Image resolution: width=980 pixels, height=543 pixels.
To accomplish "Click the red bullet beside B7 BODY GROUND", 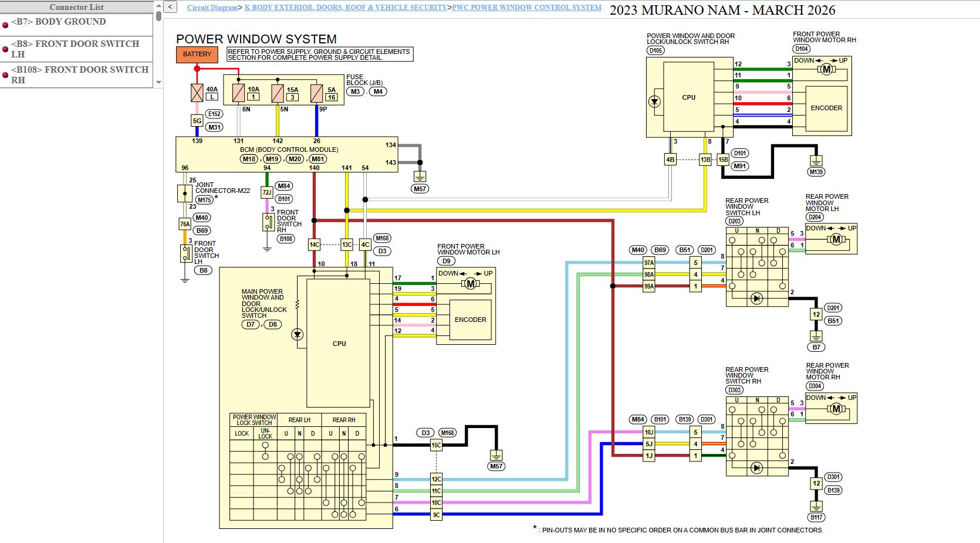I will pyautogui.click(x=5, y=25).
